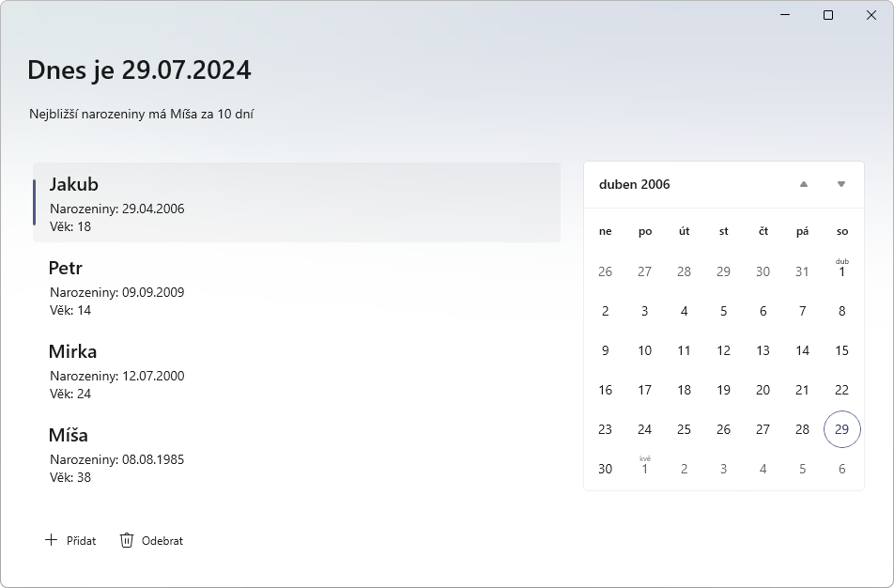Go to previous month with up arrow
The width and height of the screenshot is (894, 588).
804,184
